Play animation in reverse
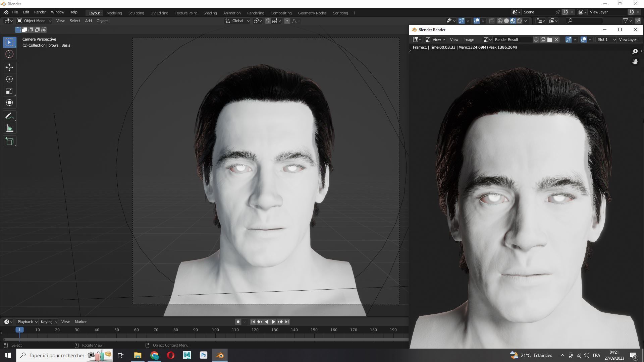Image resolution: width=644 pixels, height=362 pixels. click(x=267, y=322)
